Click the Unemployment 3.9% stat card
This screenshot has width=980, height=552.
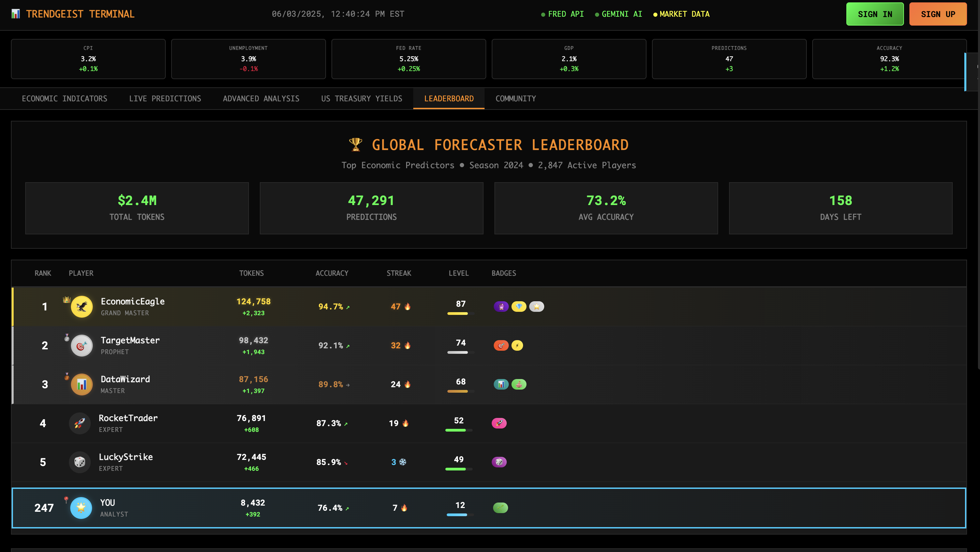249,59
